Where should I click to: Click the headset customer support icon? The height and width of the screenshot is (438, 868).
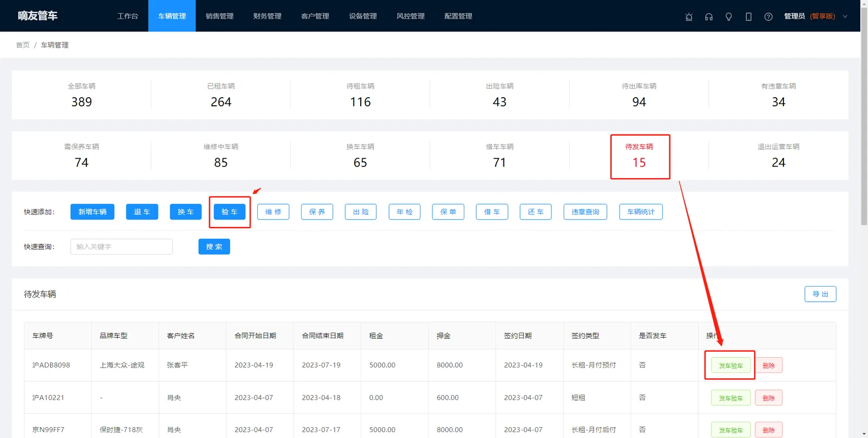709,17
